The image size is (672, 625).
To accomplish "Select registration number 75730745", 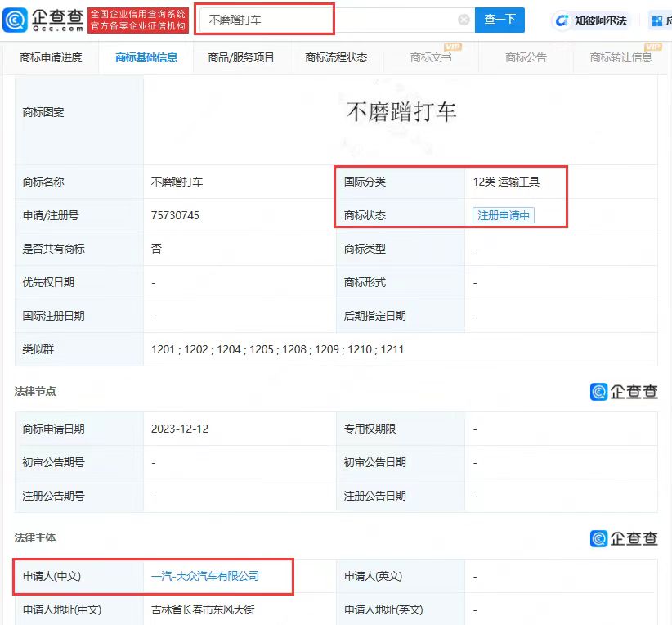I will coord(175,215).
